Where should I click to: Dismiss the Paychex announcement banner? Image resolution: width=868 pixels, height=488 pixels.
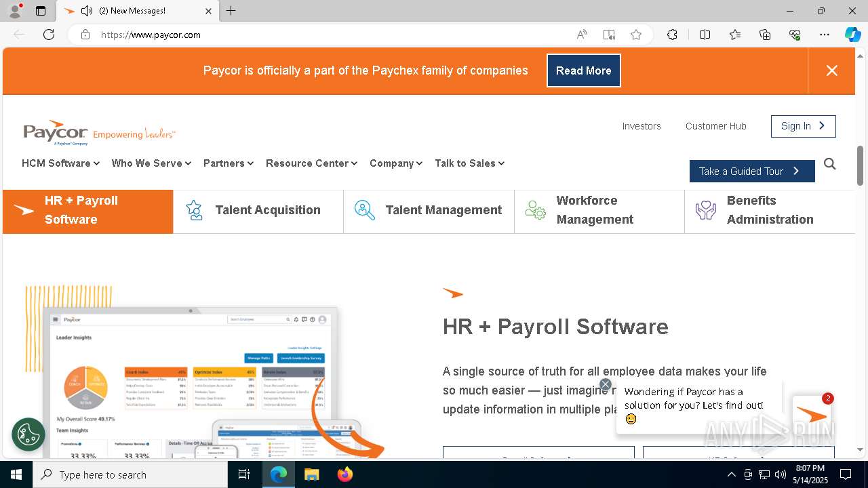(832, 70)
